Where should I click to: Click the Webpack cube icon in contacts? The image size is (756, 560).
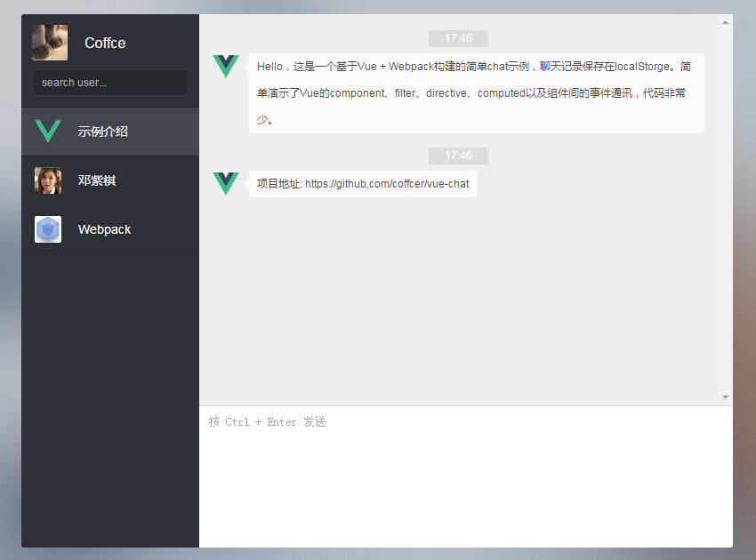coord(48,229)
